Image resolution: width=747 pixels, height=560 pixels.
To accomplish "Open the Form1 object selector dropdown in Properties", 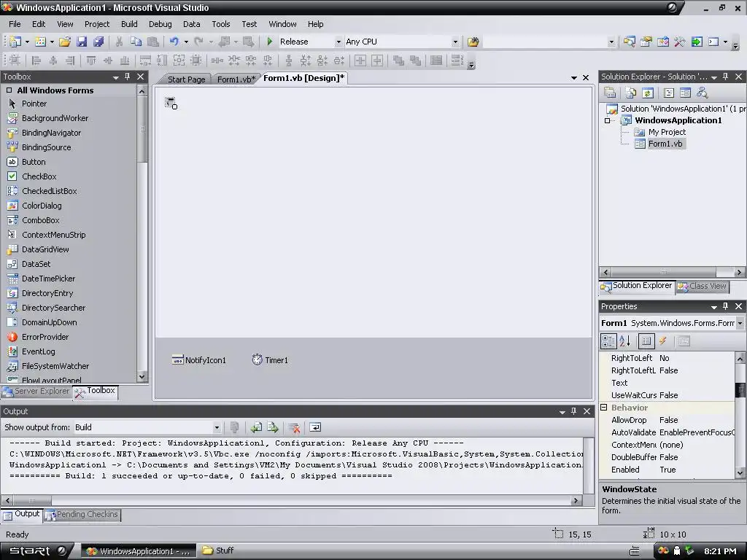I will [740, 323].
